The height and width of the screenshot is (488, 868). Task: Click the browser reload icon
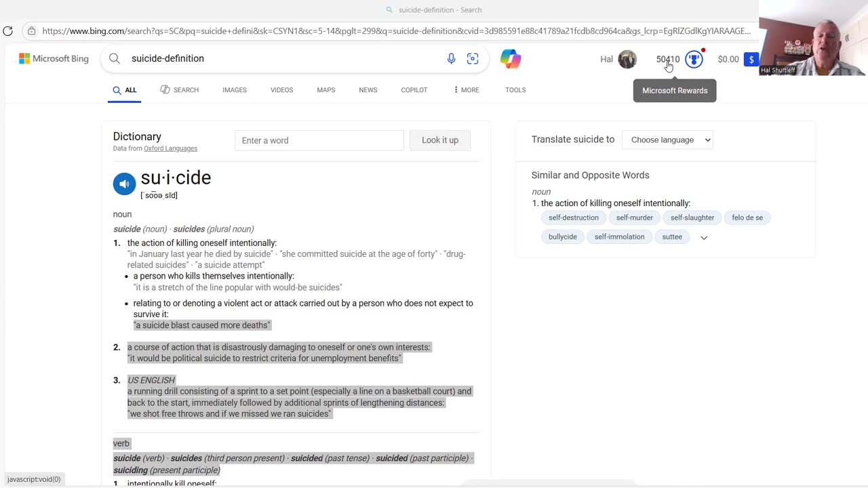point(7,30)
